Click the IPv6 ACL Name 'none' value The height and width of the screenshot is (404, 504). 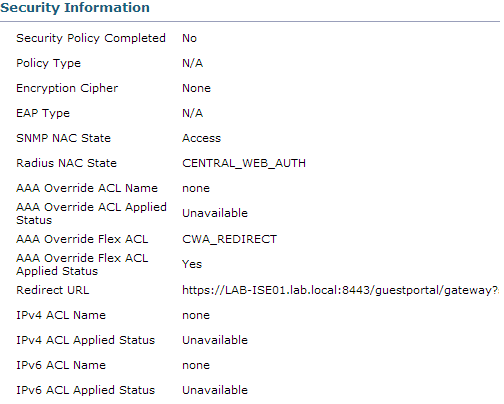point(196,365)
